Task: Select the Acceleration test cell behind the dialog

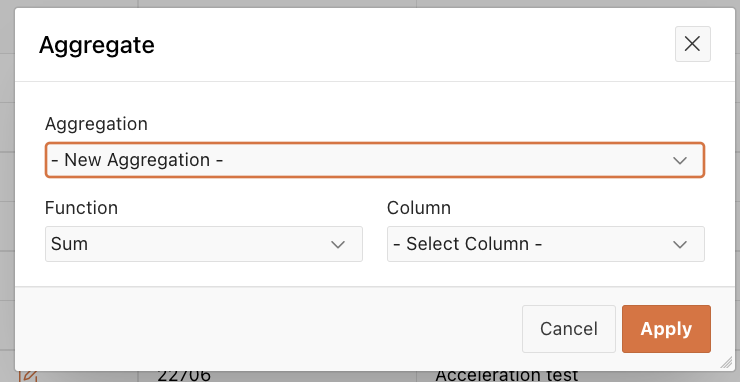Action: [506, 376]
